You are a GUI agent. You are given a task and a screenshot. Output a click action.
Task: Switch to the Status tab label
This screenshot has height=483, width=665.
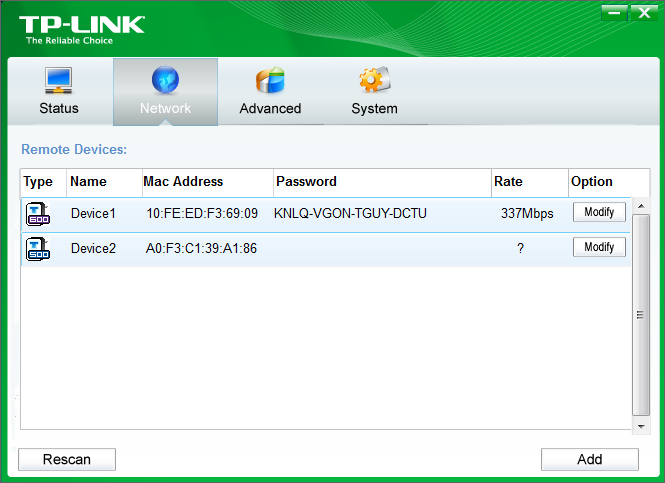point(59,108)
